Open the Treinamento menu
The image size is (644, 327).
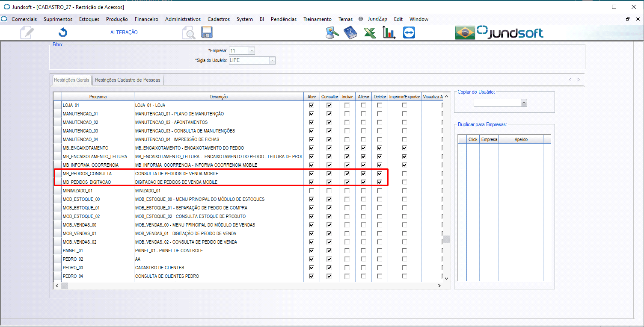pos(318,19)
